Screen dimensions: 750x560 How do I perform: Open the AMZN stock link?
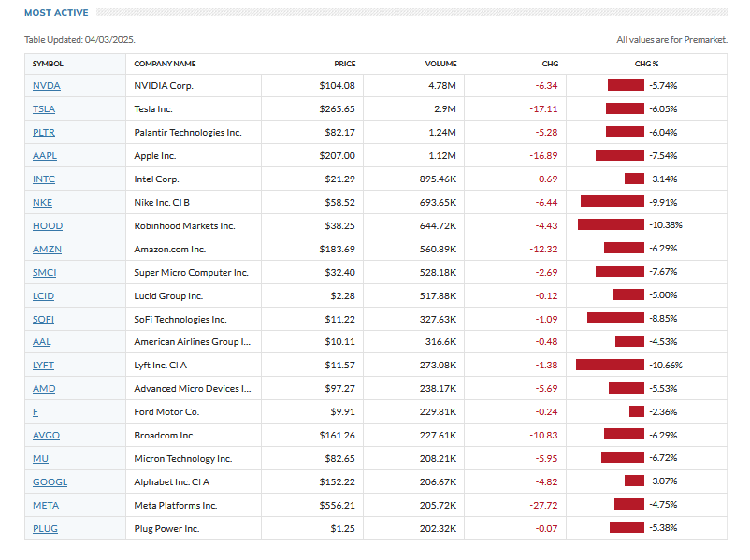pos(46,249)
